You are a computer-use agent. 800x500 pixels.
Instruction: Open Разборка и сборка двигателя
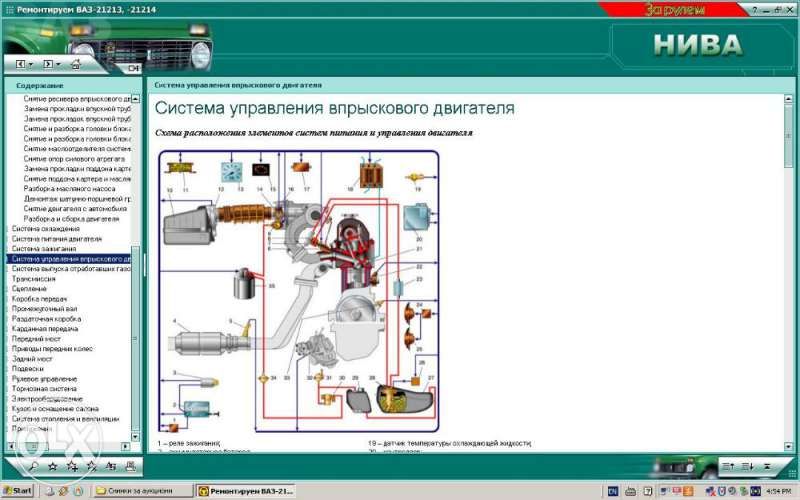(x=71, y=218)
